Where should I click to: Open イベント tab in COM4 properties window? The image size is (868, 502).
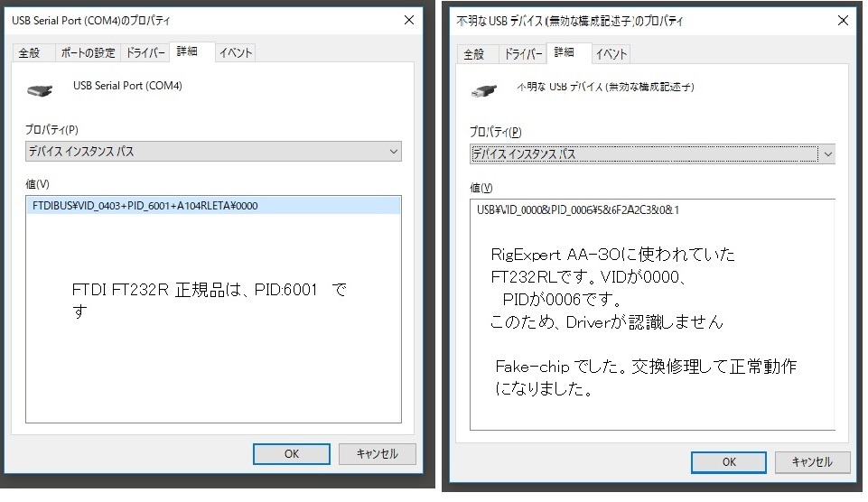pyautogui.click(x=235, y=52)
